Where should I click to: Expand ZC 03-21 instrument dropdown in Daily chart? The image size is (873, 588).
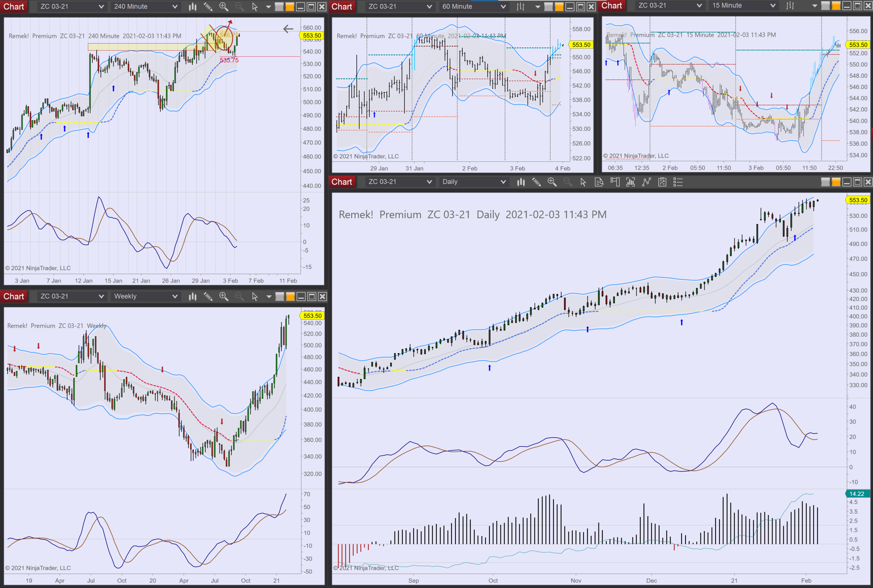400,182
